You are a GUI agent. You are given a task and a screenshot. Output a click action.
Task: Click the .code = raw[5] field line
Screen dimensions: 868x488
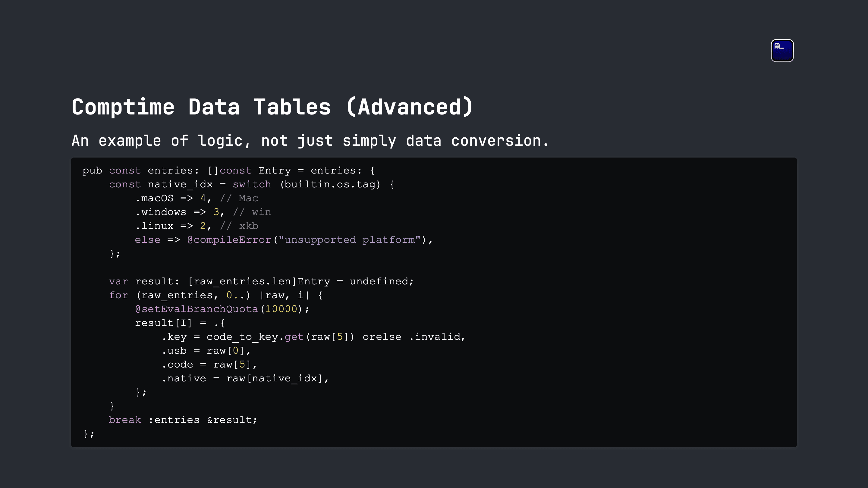[x=209, y=364]
